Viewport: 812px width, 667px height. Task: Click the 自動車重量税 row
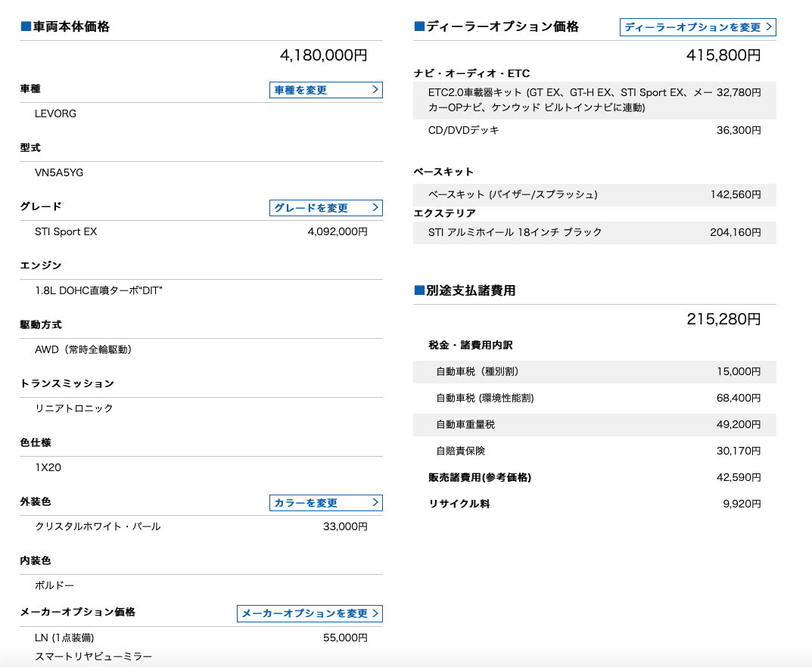coord(595,425)
